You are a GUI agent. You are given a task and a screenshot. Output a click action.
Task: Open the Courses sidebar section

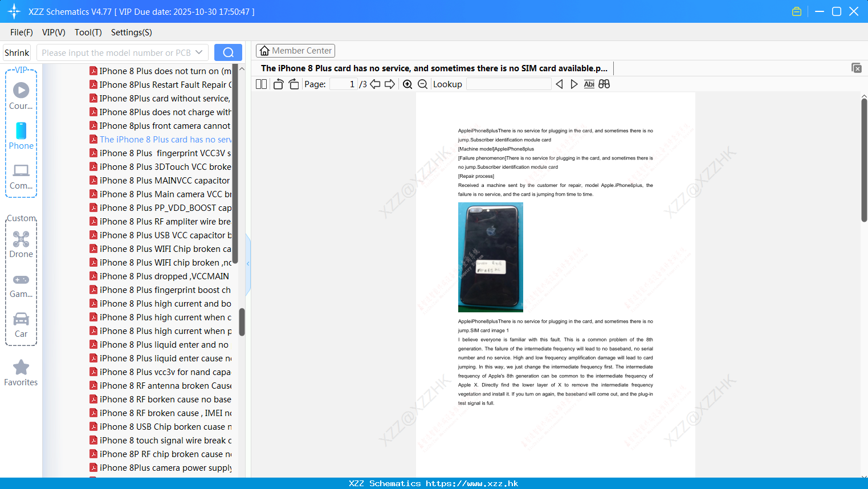click(x=21, y=96)
